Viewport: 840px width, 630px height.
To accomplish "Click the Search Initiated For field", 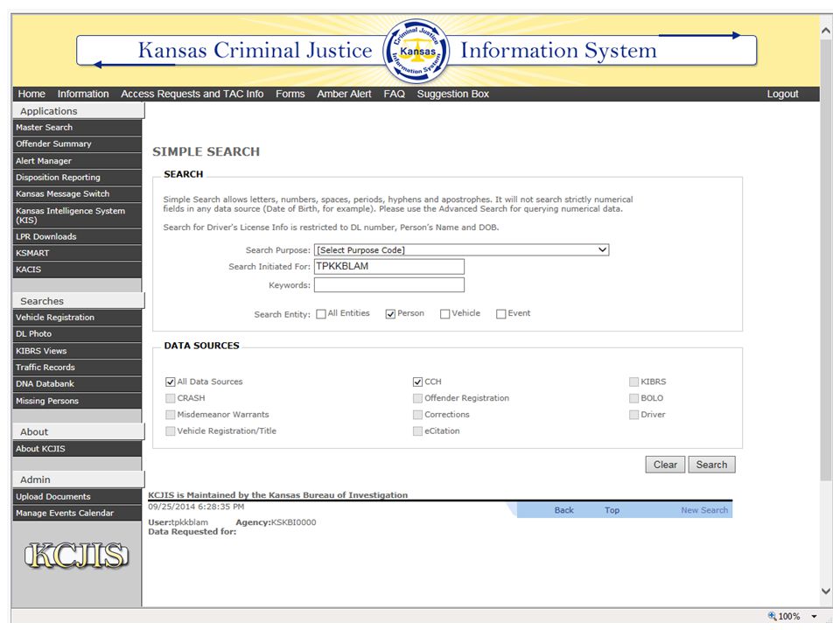I will point(388,267).
